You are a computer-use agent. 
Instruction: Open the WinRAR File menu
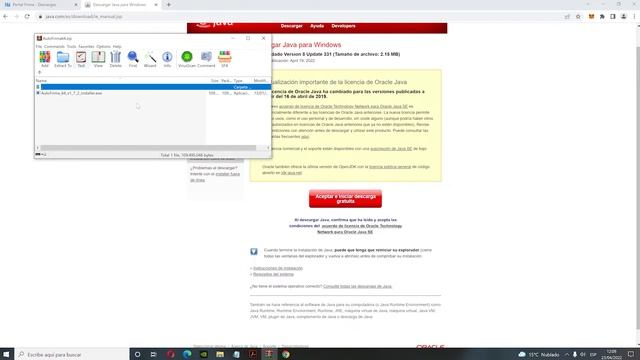tap(39, 47)
